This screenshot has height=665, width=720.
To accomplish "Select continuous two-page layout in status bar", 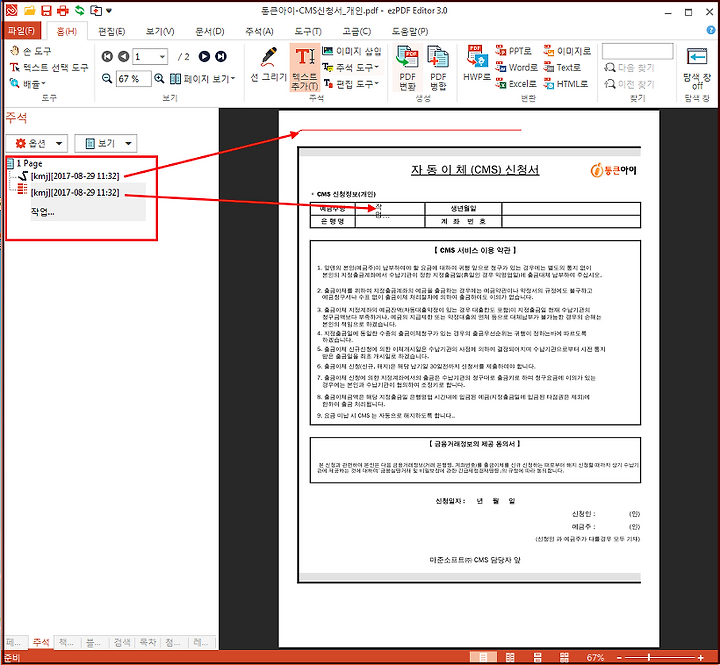I will click(x=564, y=657).
